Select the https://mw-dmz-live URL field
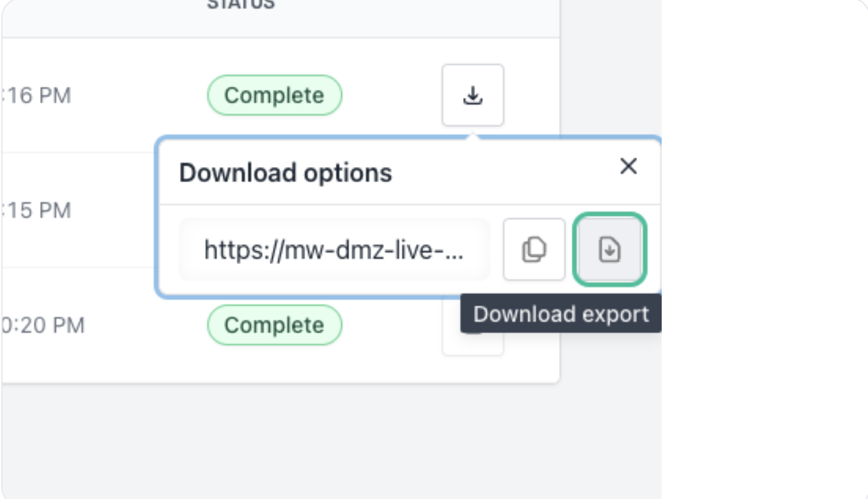Viewport: 868px width, 499px height. tap(334, 250)
